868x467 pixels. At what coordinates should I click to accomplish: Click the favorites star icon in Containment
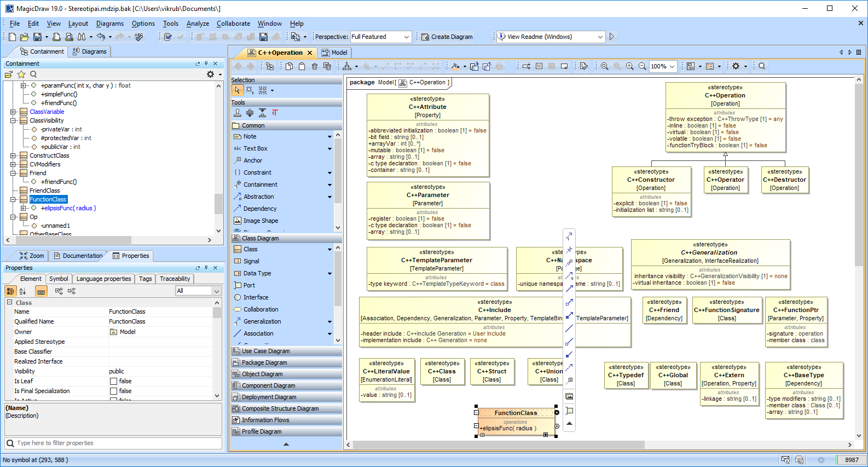[x=21, y=74]
